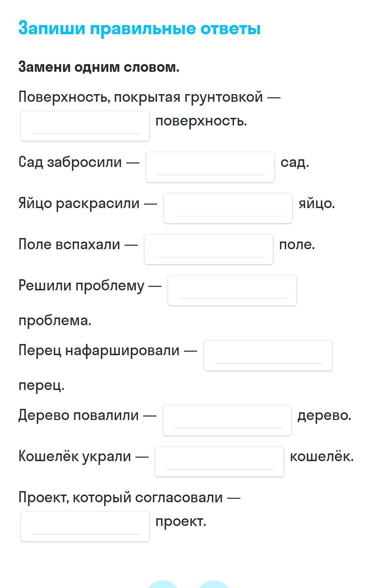Click the phrase 'Поле вспахали —'
Viewport: 376px width, 588px height.
[x=78, y=245]
